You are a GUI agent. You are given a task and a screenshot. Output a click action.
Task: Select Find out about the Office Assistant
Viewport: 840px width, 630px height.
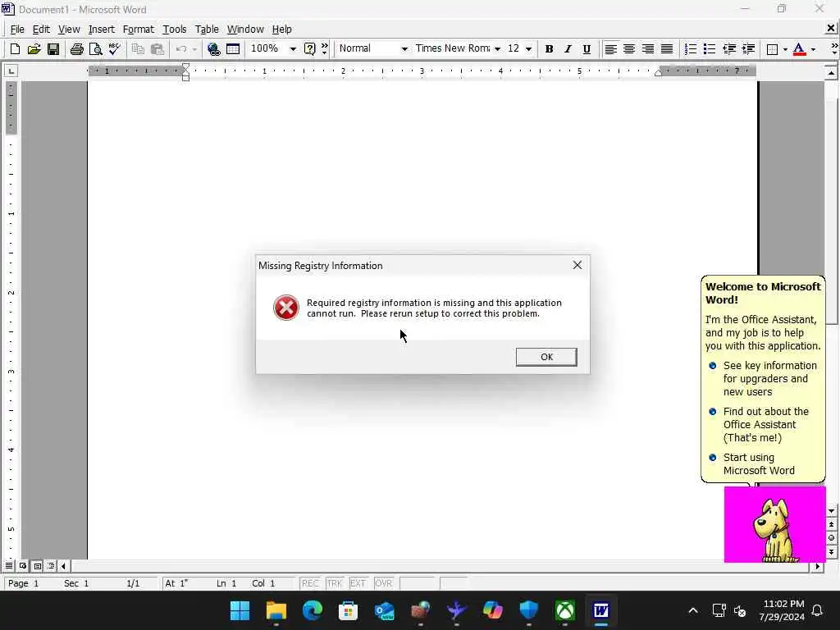click(x=760, y=424)
